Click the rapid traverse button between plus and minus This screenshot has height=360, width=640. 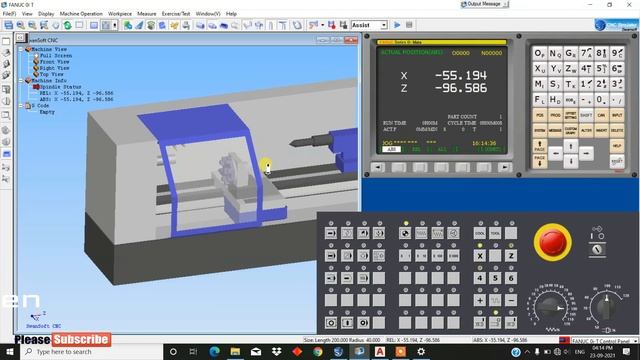point(495,300)
